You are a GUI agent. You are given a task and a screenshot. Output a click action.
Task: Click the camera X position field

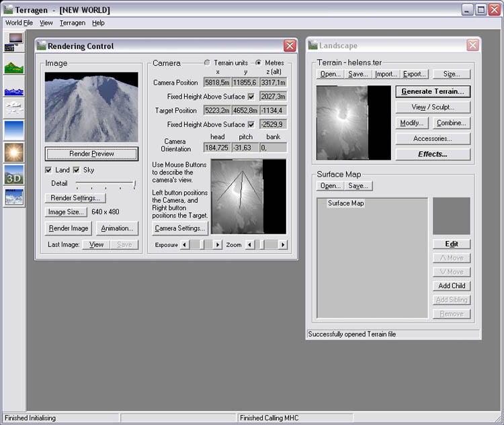[217, 83]
